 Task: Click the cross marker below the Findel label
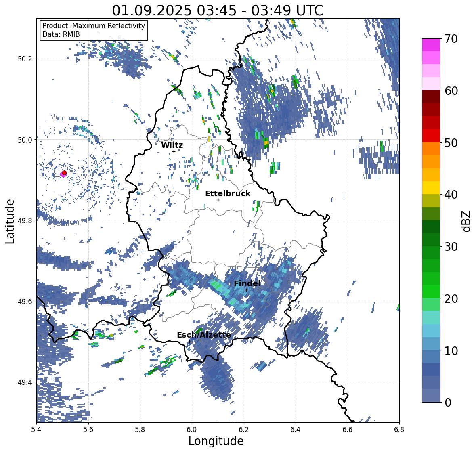click(x=246, y=290)
